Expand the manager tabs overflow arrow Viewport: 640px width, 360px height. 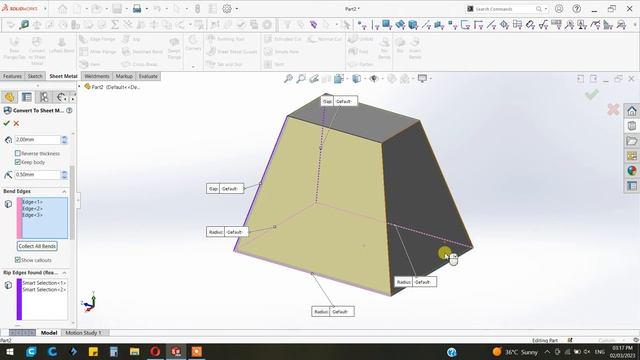pyautogui.click(x=73, y=98)
